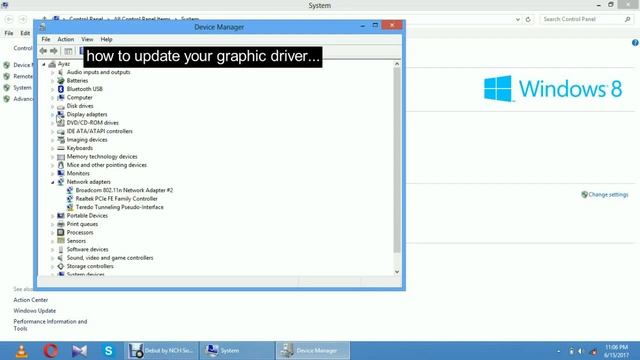Select the Bluetooth USB device icon

pos(61,89)
